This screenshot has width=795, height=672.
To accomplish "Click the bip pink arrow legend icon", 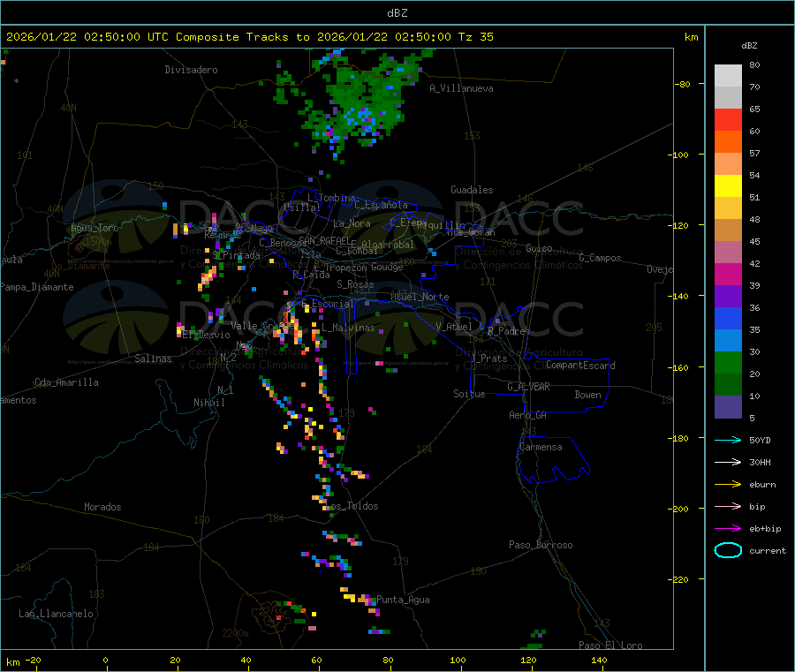I will (x=728, y=506).
